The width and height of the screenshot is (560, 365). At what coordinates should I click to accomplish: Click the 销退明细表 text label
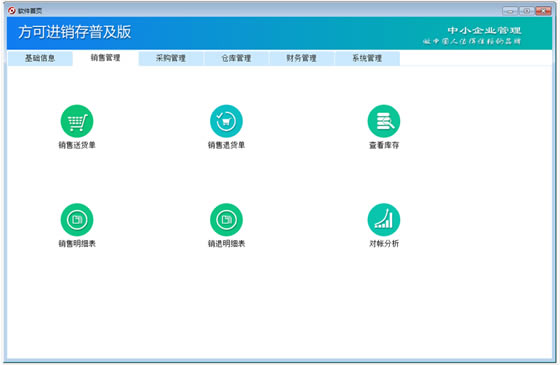(x=226, y=244)
